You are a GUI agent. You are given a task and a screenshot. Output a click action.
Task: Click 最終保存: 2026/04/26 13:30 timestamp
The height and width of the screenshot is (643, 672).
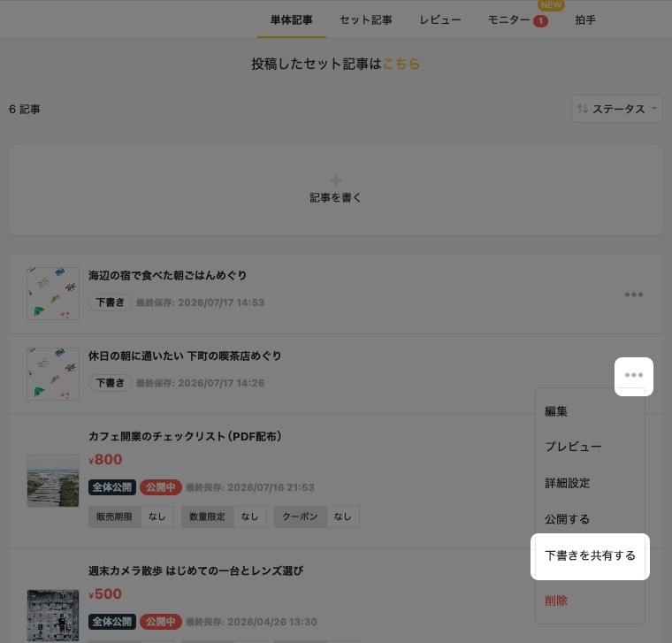[252, 622]
